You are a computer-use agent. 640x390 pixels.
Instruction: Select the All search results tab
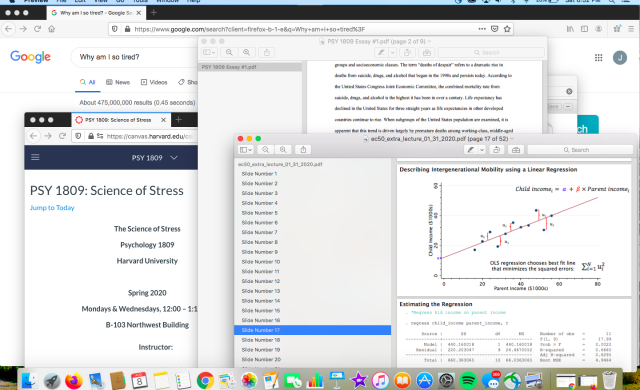click(88, 82)
